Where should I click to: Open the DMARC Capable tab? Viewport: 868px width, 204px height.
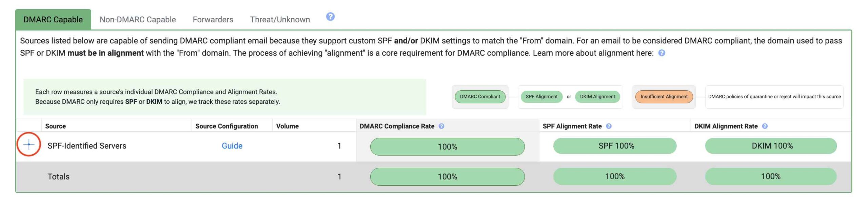[53, 20]
